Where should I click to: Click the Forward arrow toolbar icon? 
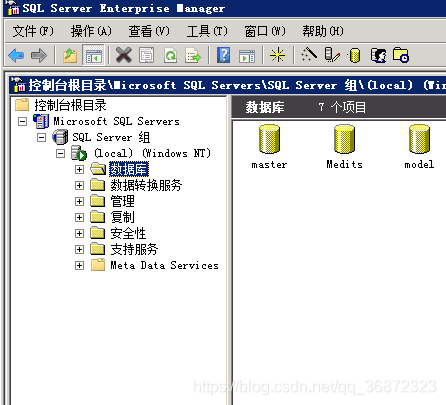click(x=39, y=55)
